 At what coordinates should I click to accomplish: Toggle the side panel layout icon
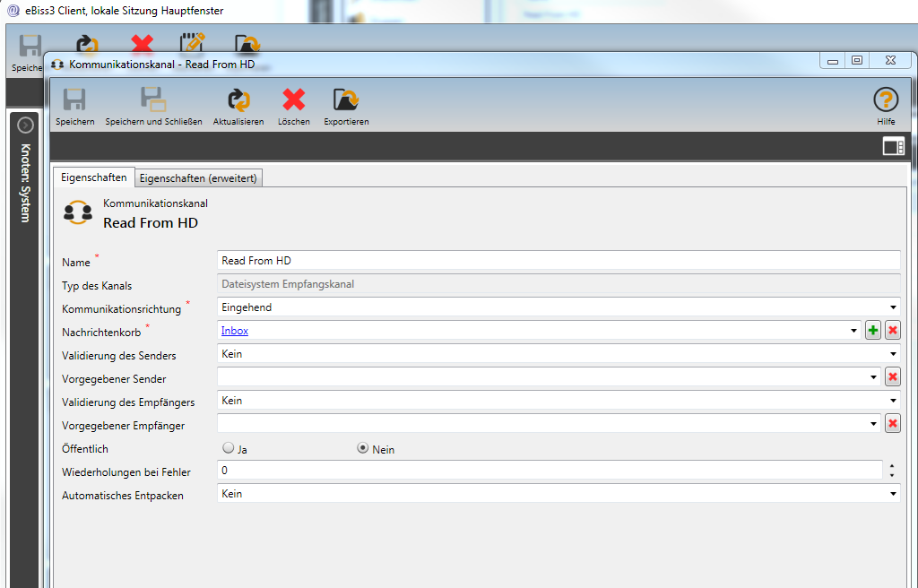click(893, 147)
